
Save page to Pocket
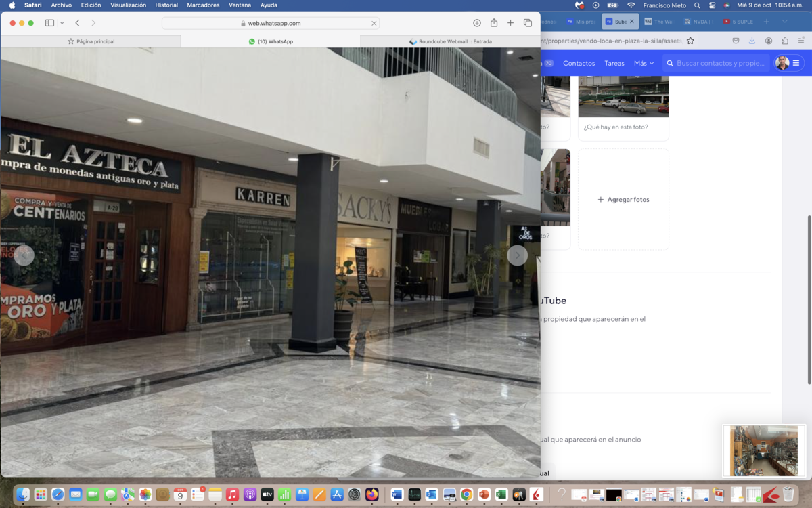point(736,41)
